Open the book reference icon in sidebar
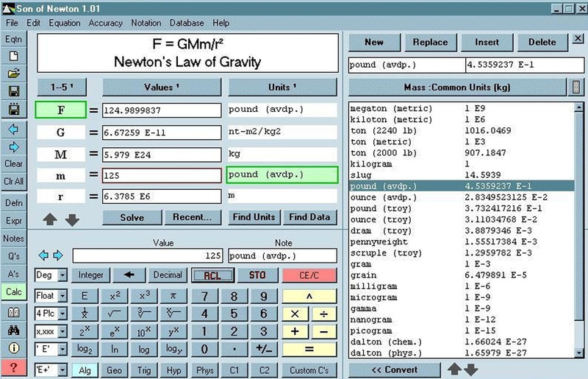Screen dimensions: 588x379 [x=13, y=313]
